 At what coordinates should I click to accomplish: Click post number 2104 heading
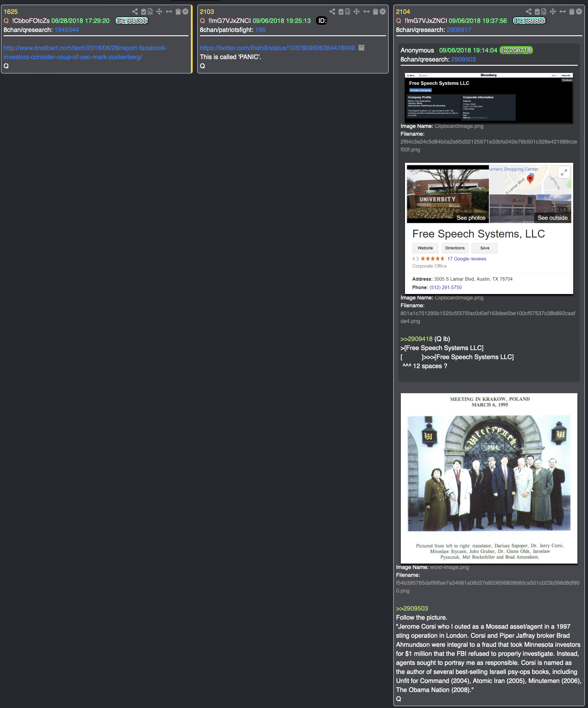tap(403, 11)
